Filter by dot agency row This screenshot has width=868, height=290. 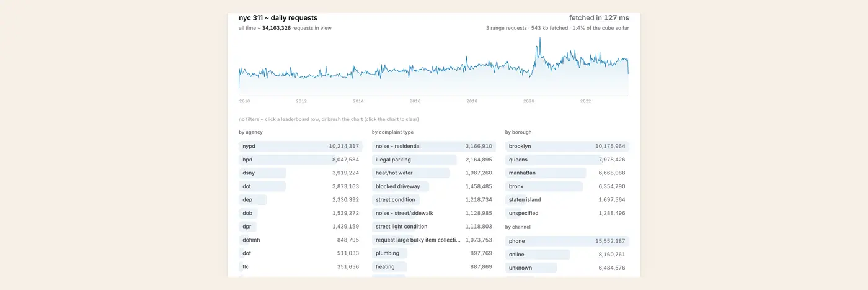pos(301,186)
